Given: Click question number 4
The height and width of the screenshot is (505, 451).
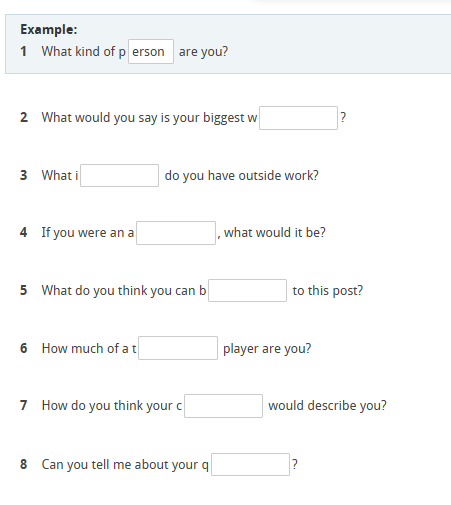Looking at the screenshot, I should pyautogui.click(x=24, y=232).
